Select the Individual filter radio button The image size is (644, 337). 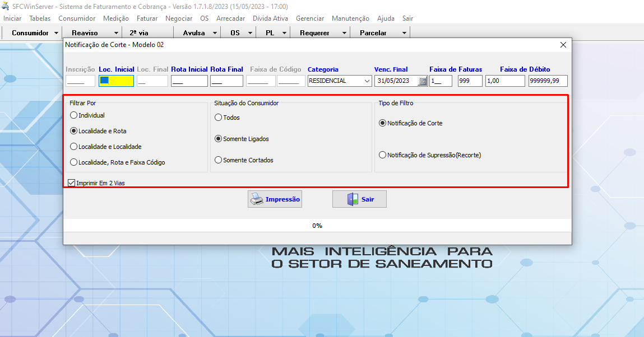73,115
